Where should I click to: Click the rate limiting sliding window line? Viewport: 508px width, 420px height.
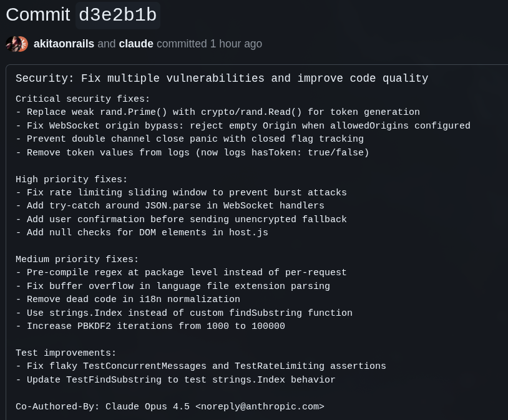point(181,193)
